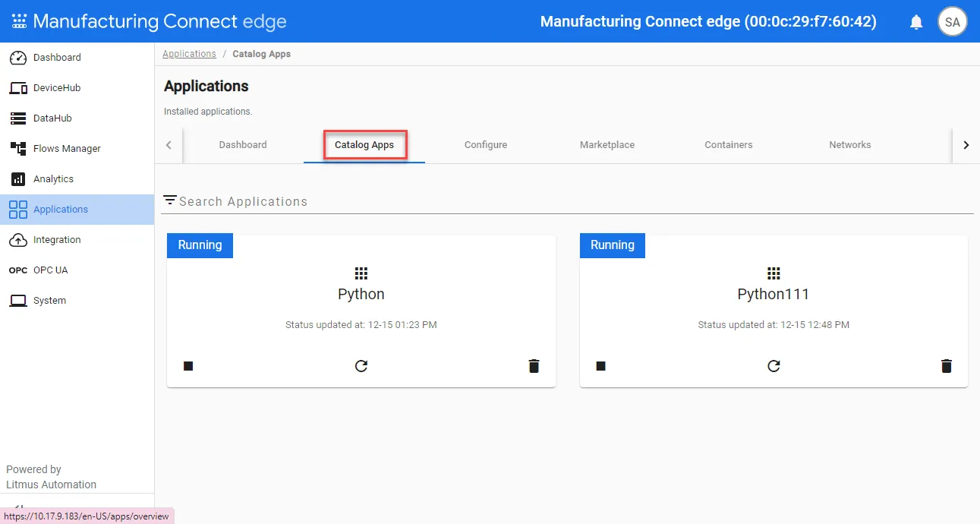Click the Analytics chart icon
The height and width of the screenshot is (524, 980).
[18, 179]
